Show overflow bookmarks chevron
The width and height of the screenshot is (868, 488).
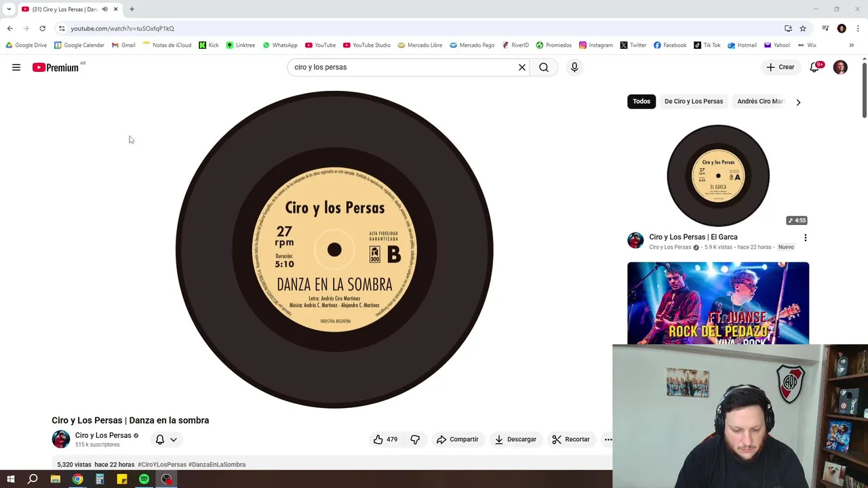click(x=851, y=45)
